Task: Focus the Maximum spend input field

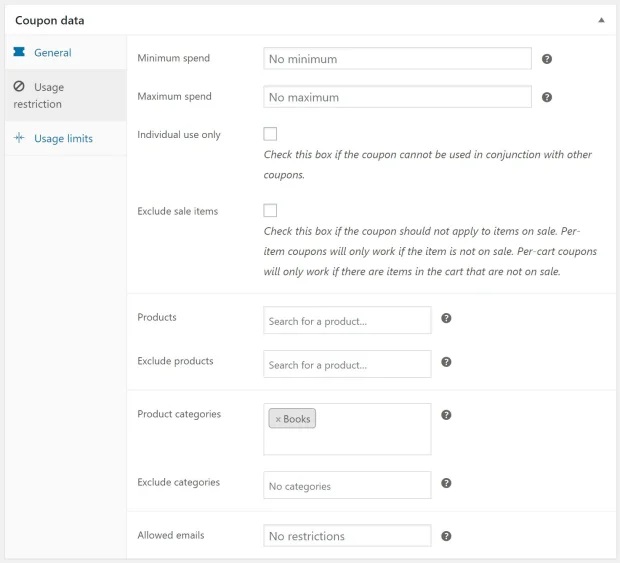Action: pyautogui.click(x=397, y=97)
